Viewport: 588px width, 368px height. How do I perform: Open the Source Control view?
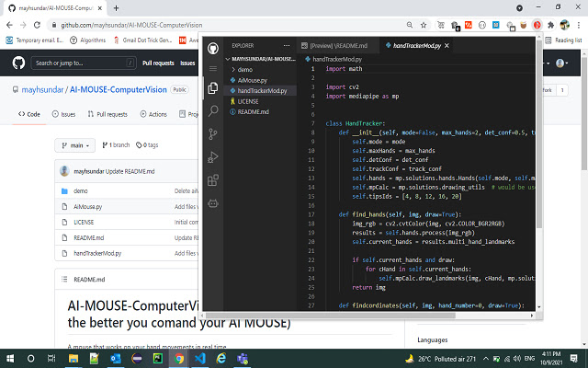[212, 134]
